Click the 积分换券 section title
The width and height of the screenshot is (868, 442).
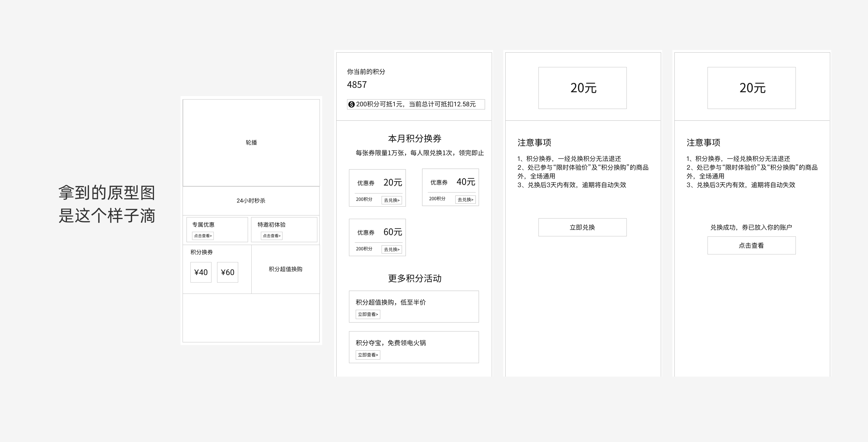tap(202, 252)
